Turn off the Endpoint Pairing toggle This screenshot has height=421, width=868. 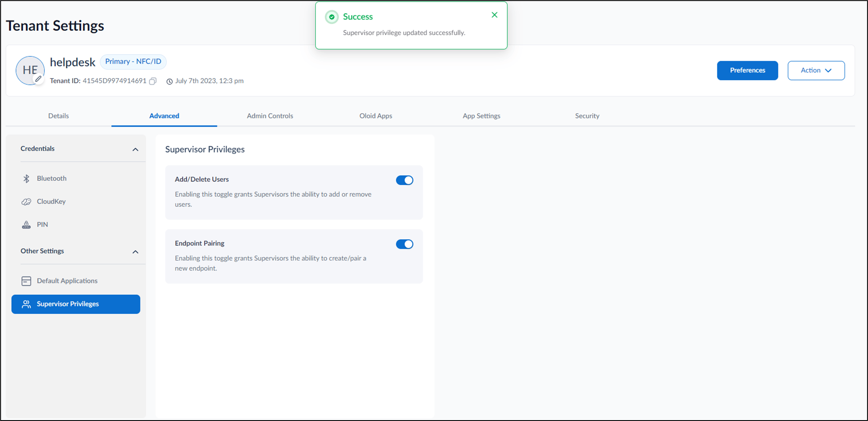(x=405, y=244)
